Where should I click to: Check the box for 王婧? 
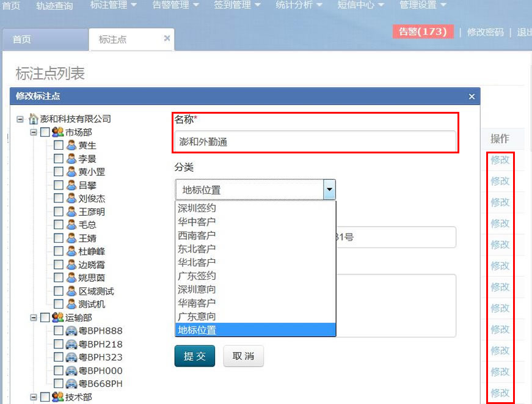[x=59, y=238]
